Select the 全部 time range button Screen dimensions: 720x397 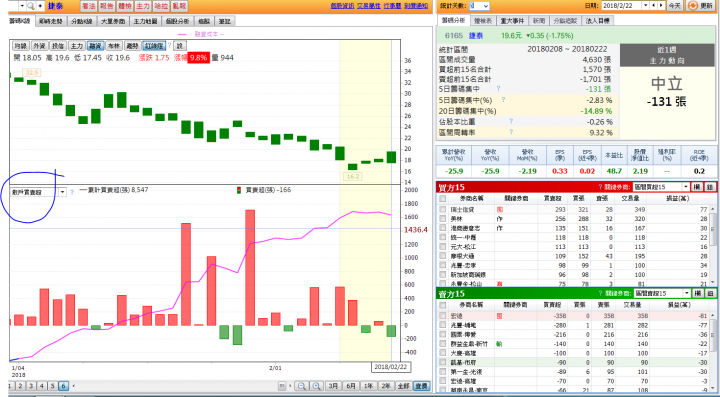point(403,386)
